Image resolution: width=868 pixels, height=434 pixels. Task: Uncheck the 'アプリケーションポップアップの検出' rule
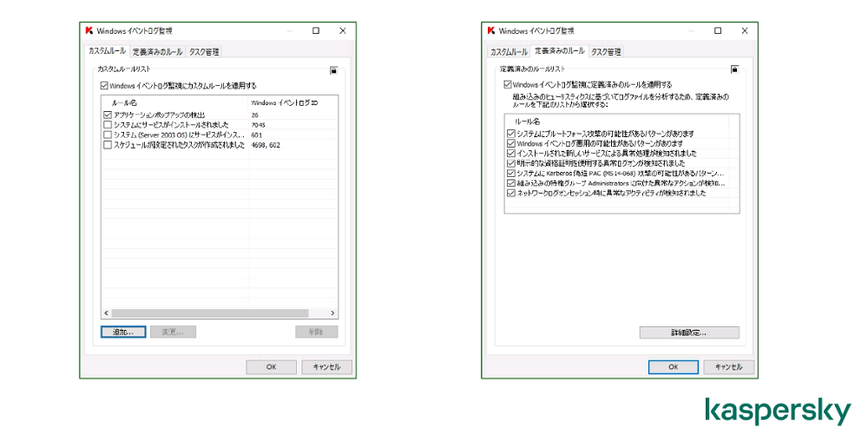pos(108,115)
